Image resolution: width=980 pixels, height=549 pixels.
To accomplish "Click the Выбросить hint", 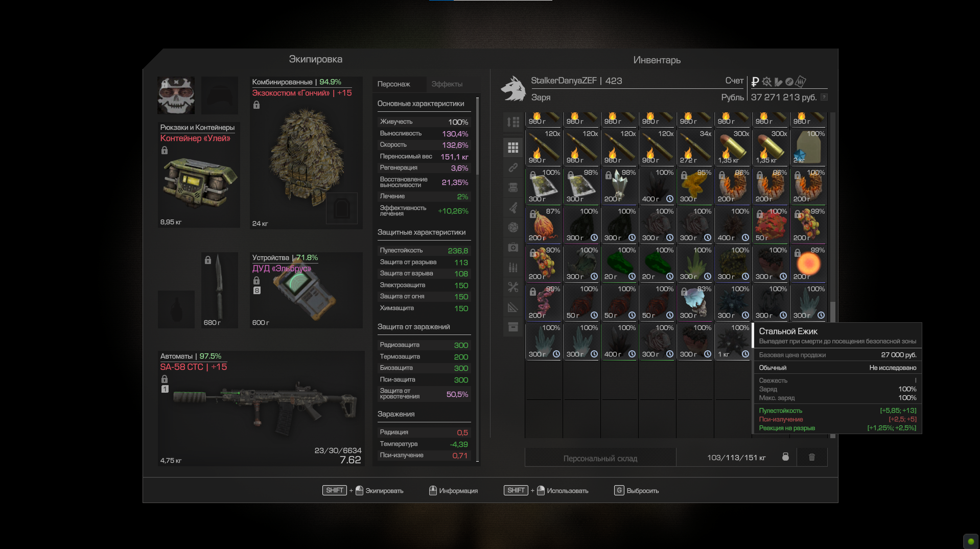I will coord(636,490).
